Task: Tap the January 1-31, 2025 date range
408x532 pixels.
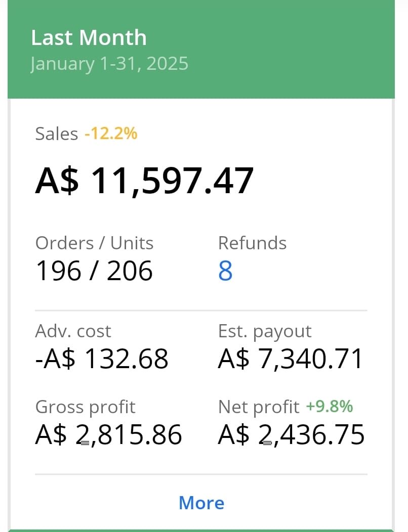Action: coord(109,64)
